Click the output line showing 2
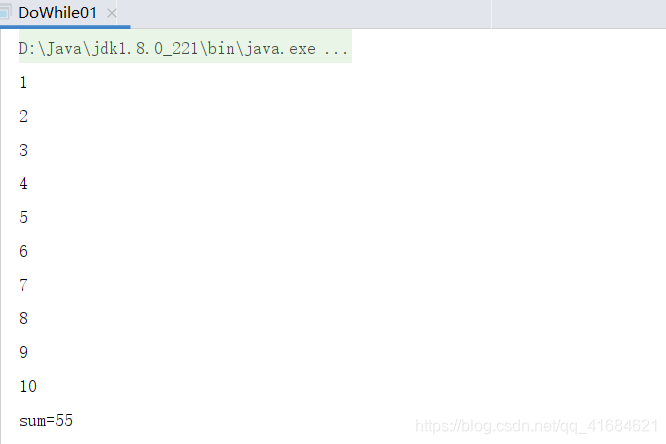The image size is (666, 444). point(23,116)
